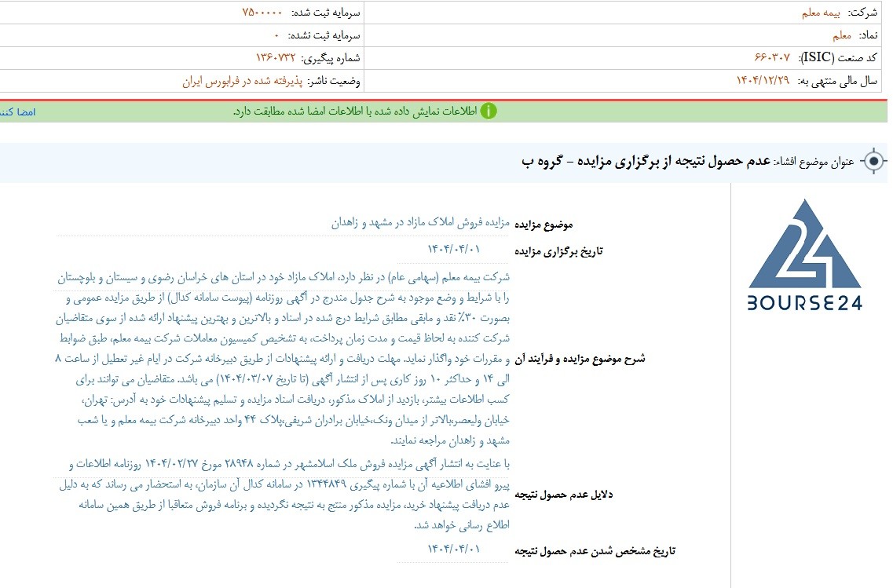The image size is (893, 588).
Task: Select the registered capital value 7500000
Action: (262, 13)
